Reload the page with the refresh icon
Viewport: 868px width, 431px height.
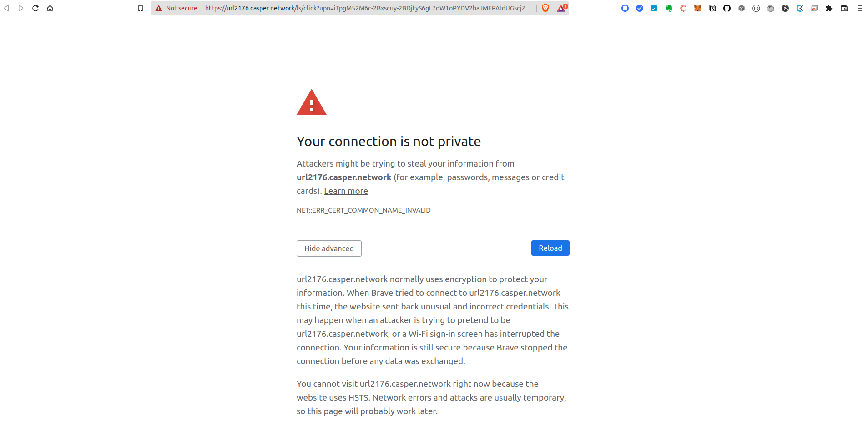click(x=35, y=8)
